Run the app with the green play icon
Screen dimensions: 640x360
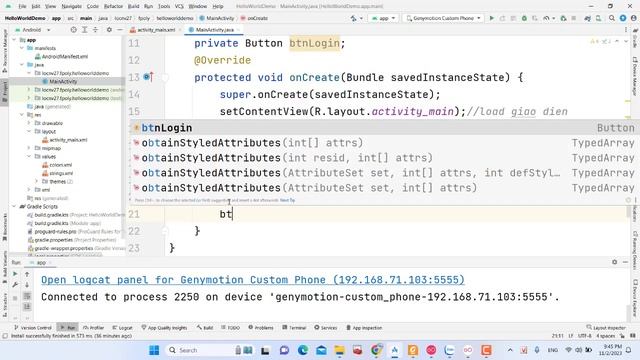(x=491, y=18)
